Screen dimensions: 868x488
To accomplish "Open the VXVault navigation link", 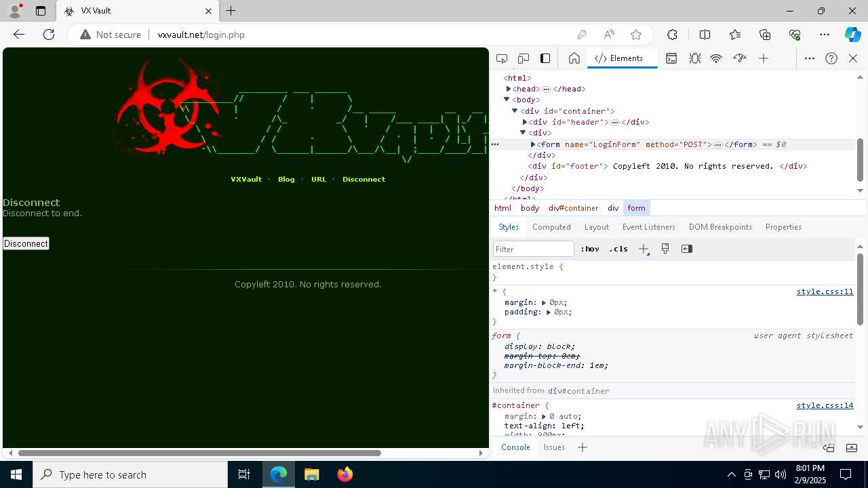I will 246,180.
